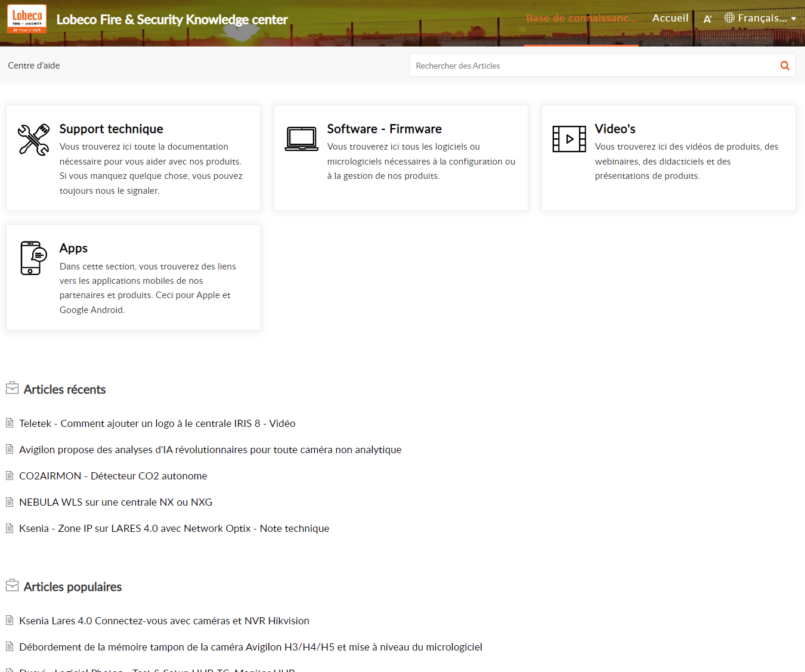Click document icon beside NEBULA WLS article
This screenshot has height=672, width=805.
(x=10, y=501)
